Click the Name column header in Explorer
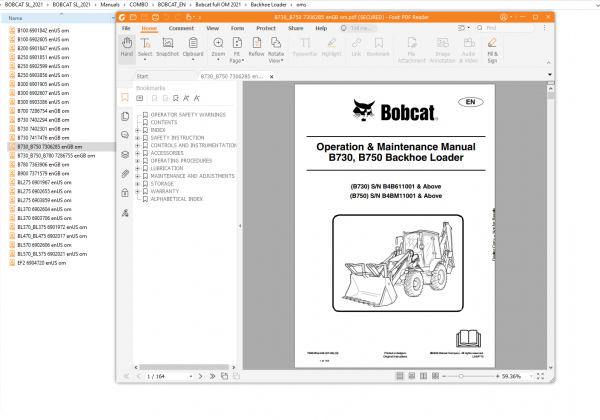 pyautogui.click(x=57, y=18)
